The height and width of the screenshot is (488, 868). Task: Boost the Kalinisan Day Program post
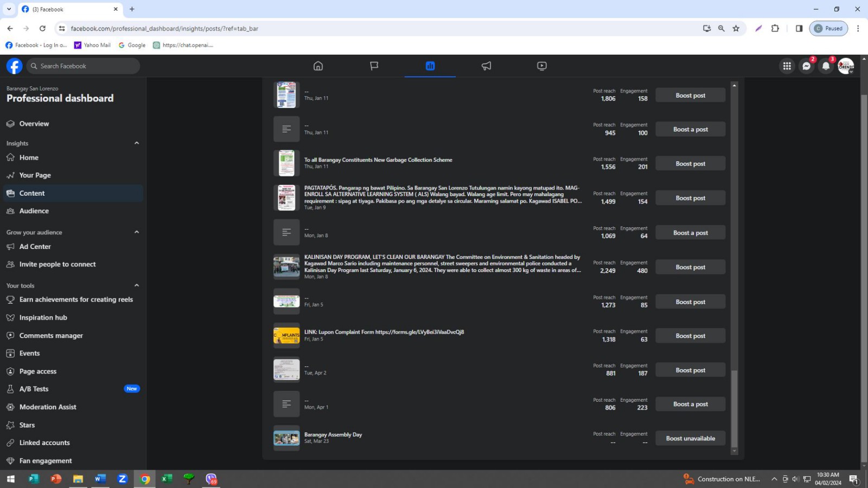[690, 267]
